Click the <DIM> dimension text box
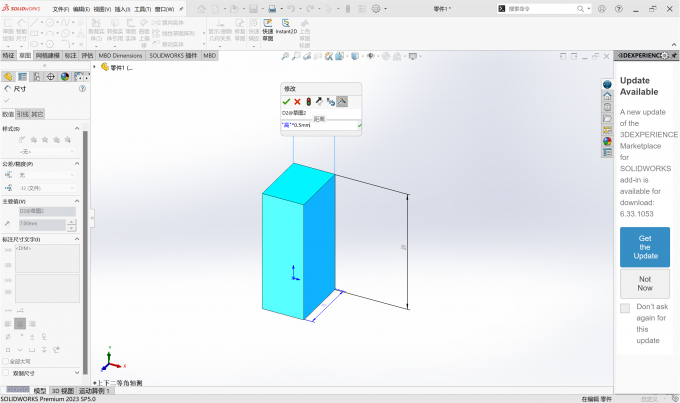Screen dimensions: 680x403 [x=47, y=259]
